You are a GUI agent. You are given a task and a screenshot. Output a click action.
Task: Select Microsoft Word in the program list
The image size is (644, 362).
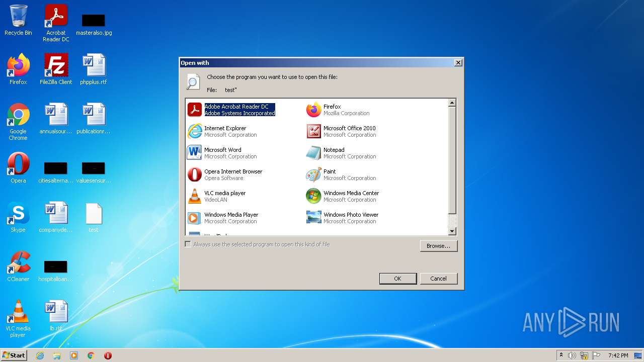click(222, 153)
